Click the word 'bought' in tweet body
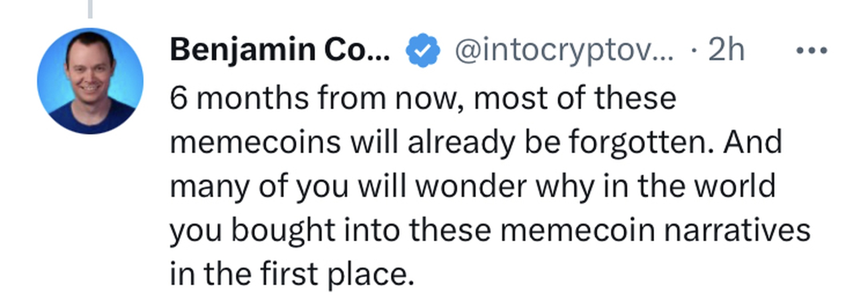This screenshot has width=868, height=300. tap(283, 230)
